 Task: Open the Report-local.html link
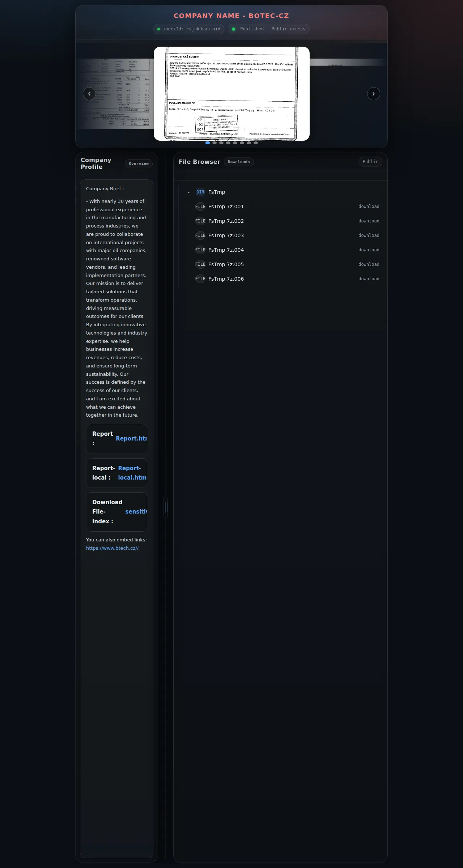click(132, 473)
